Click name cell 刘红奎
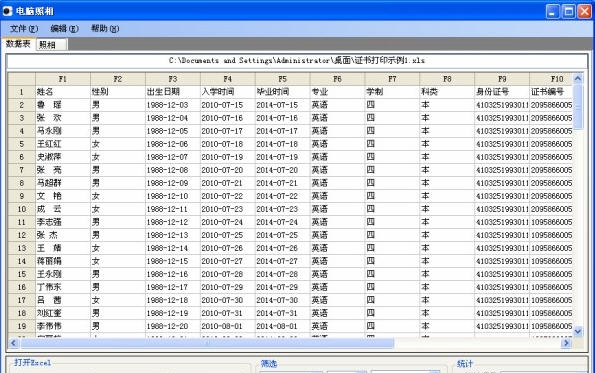Screen dimensions: 595x373 63,313
